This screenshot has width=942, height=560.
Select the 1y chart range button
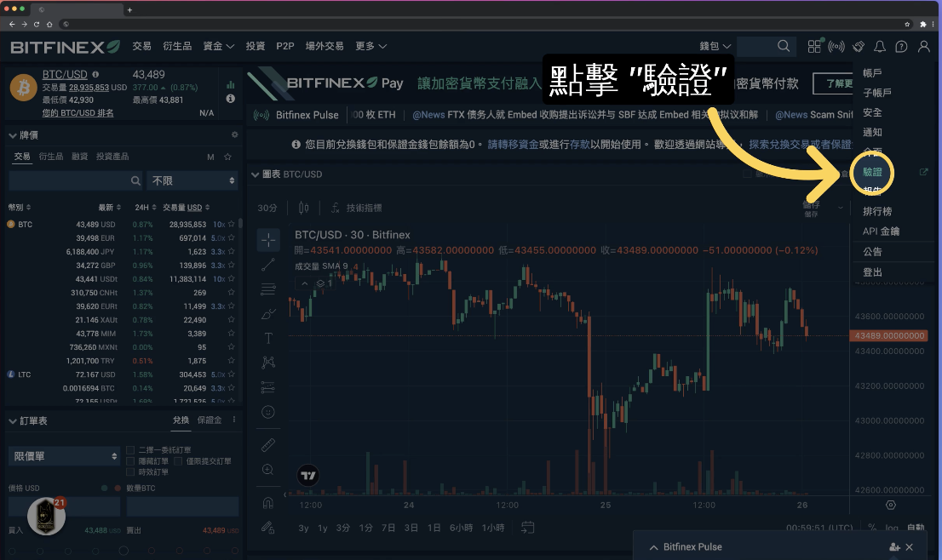tap(323, 528)
